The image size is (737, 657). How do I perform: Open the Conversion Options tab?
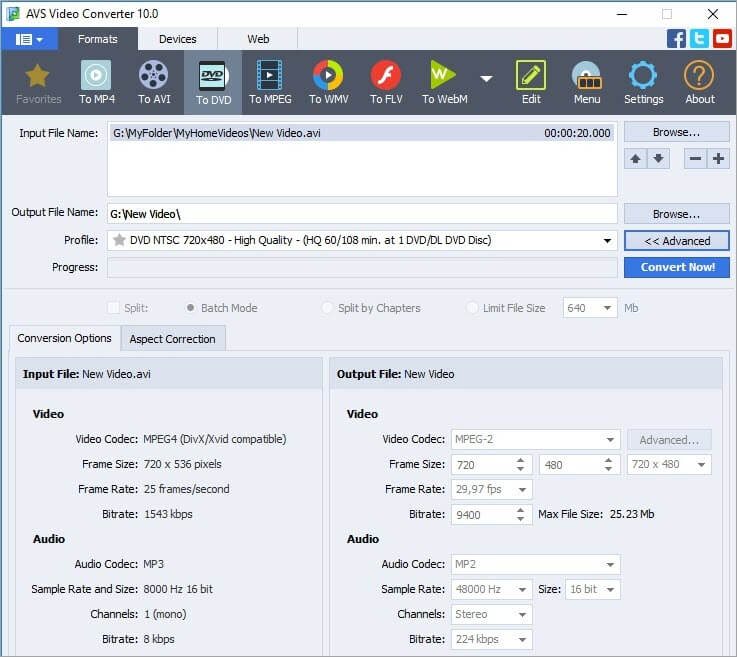(64, 338)
